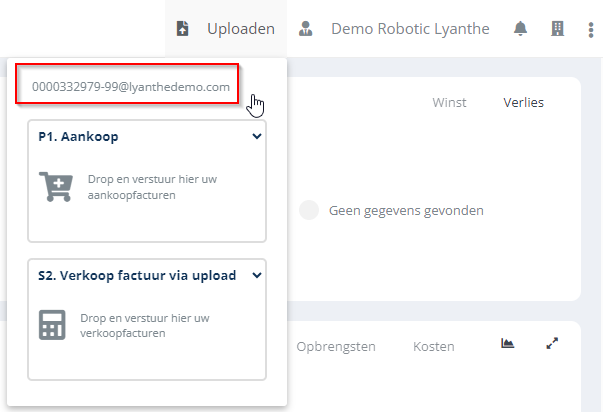Select the Verlies tab
603x412 pixels.
pos(523,102)
